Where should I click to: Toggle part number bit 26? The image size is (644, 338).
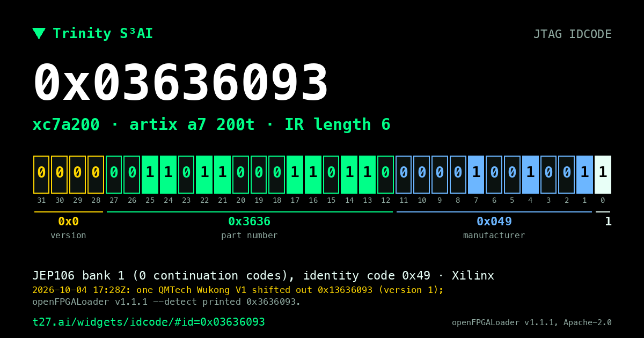[x=132, y=174]
